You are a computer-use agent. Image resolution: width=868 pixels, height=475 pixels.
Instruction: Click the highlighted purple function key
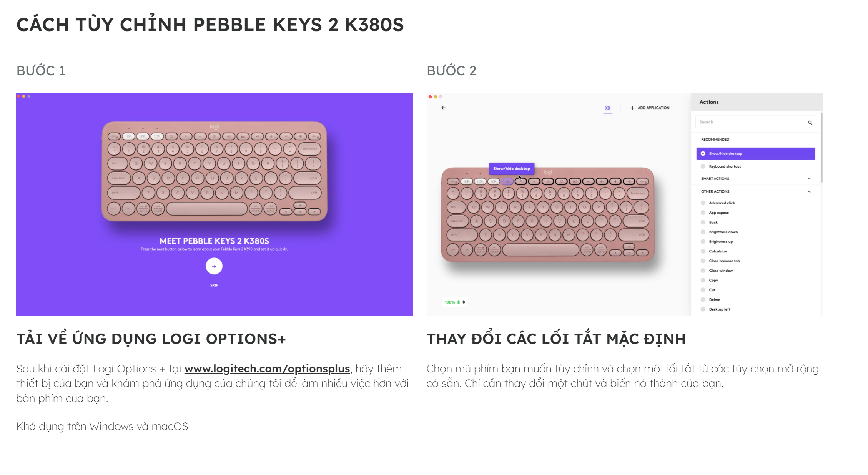[507, 181]
